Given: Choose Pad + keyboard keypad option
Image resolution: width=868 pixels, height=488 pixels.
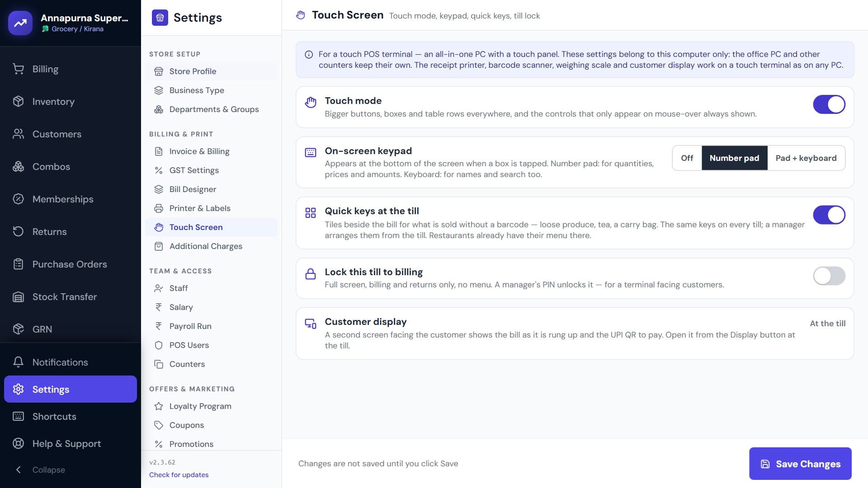Looking at the screenshot, I should (x=806, y=158).
